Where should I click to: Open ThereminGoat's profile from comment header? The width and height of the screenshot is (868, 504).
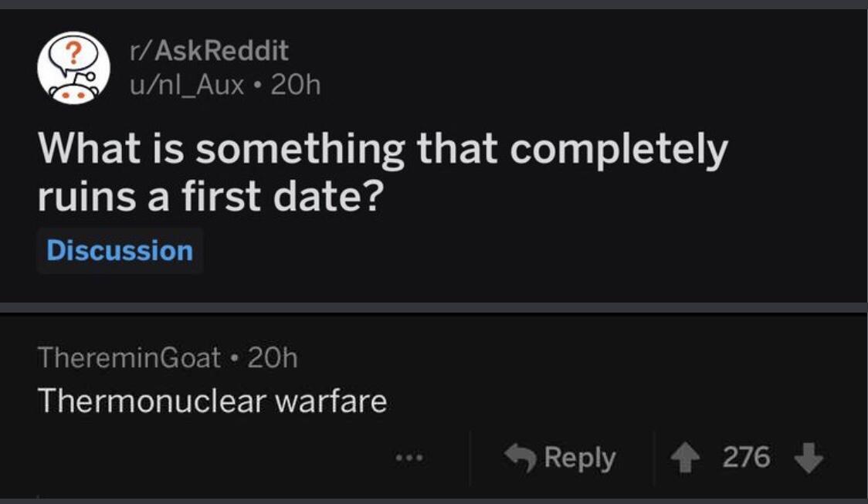(x=129, y=357)
